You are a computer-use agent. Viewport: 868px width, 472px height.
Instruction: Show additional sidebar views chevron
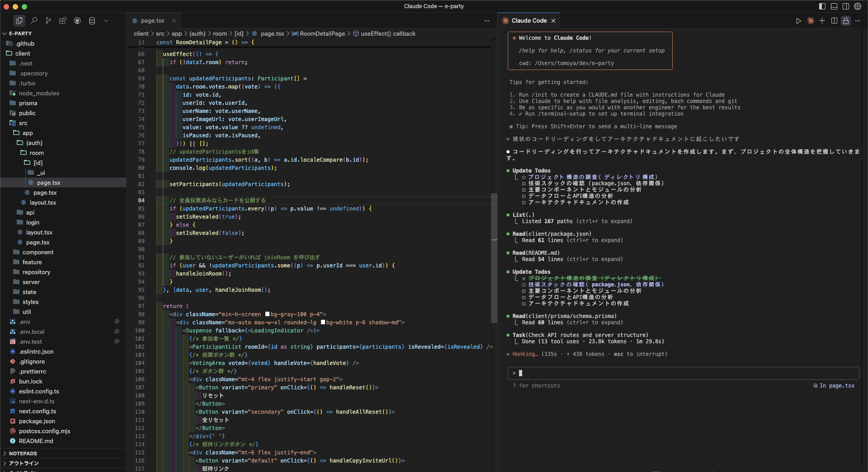point(106,21)
